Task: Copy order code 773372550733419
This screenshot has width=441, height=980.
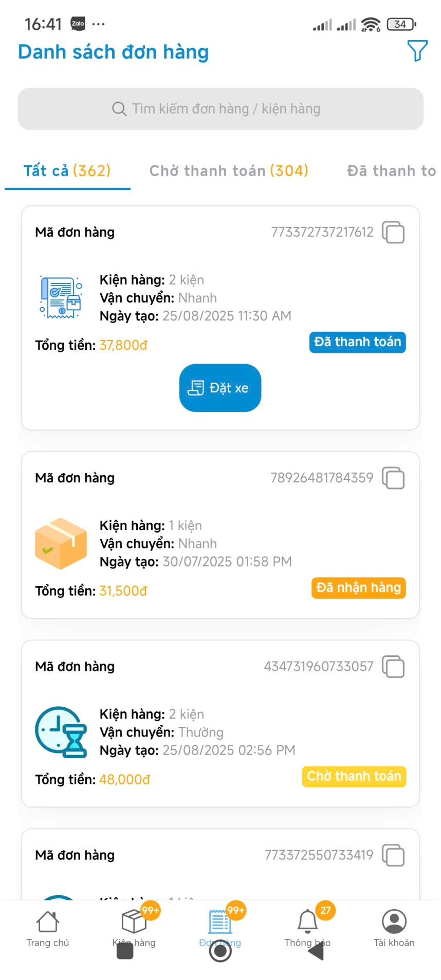Action: point(393,855)
